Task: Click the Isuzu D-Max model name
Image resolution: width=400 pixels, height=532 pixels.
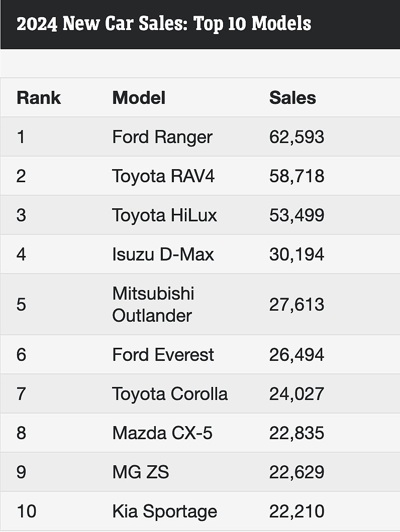Action: [163, 254]
